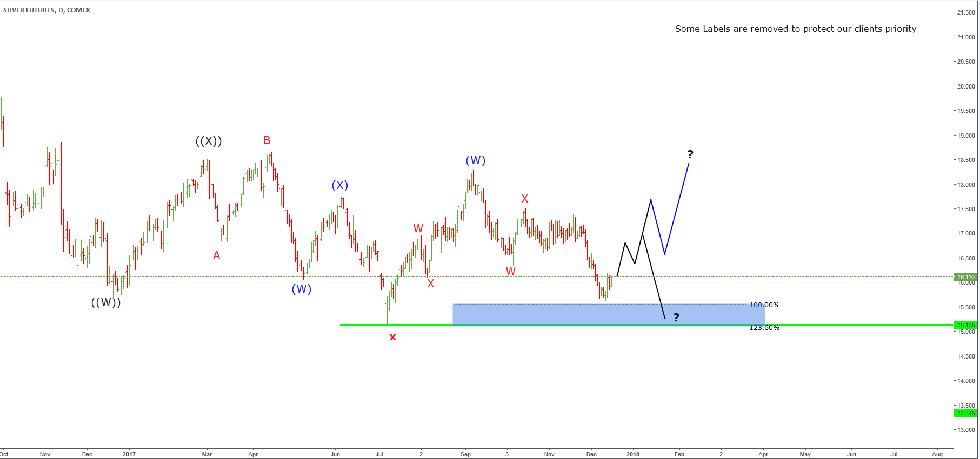Click the 20.000 price axis label
980x459 pixels.
966,86
